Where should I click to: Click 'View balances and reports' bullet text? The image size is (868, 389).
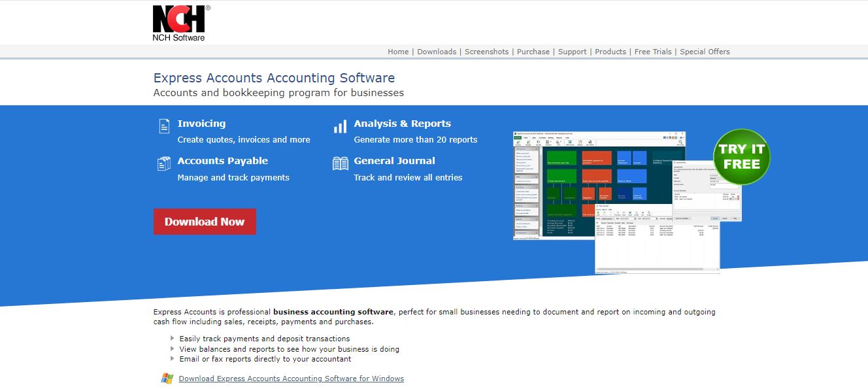coord(290,349)
